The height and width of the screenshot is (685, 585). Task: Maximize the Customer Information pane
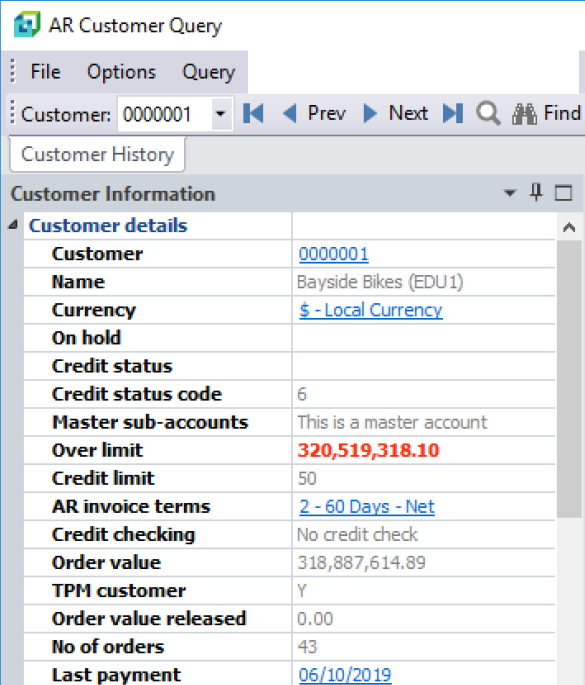[563, 193]
